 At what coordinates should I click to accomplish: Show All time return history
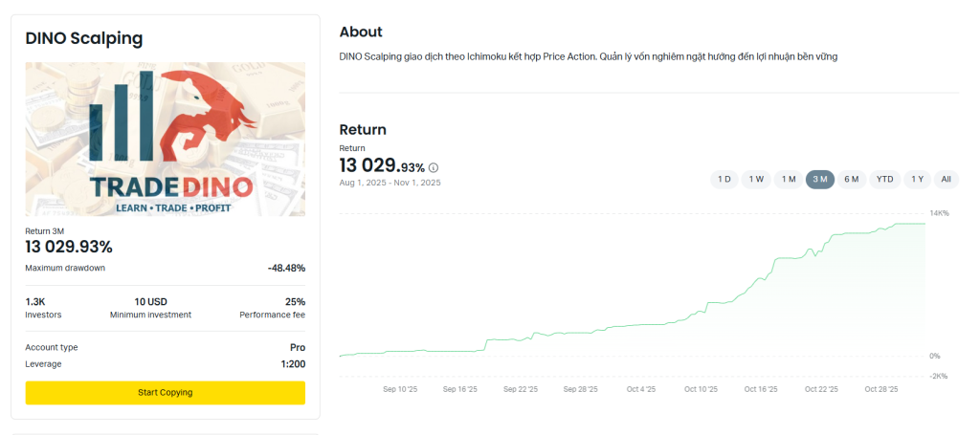946,179
